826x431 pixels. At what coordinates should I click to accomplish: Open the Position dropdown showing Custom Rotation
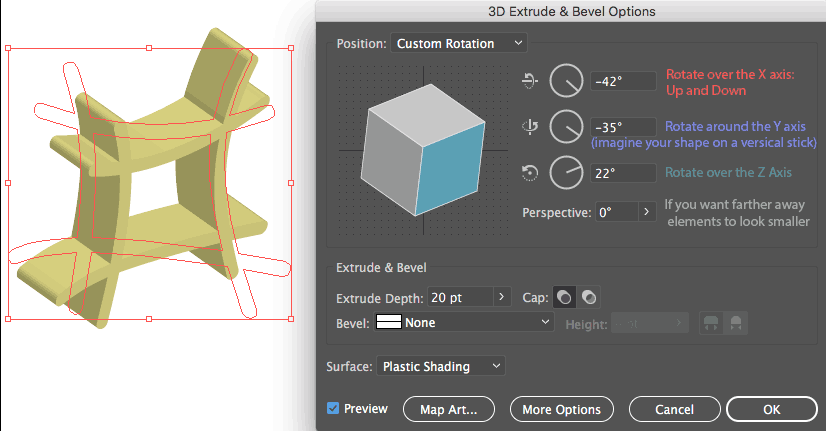point(459,43)
